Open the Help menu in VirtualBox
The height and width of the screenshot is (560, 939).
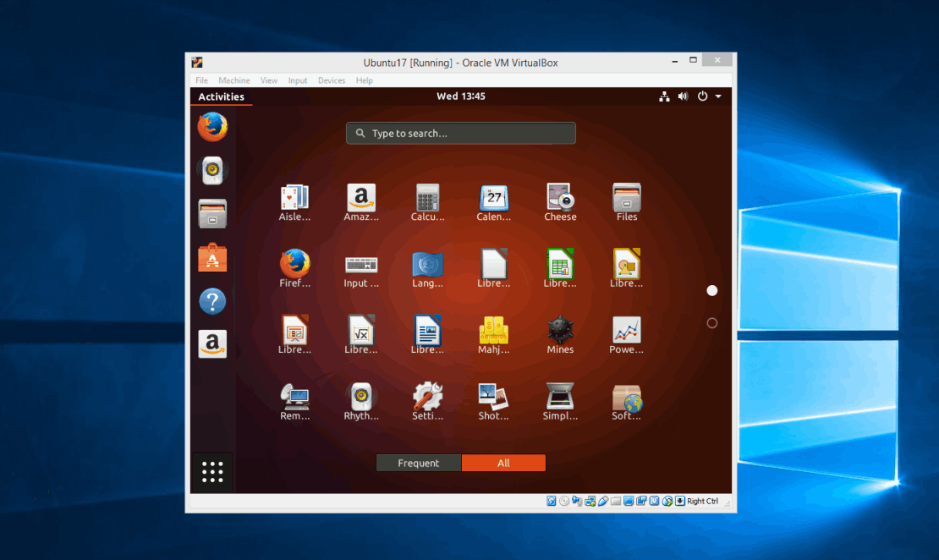click(364, 80)
